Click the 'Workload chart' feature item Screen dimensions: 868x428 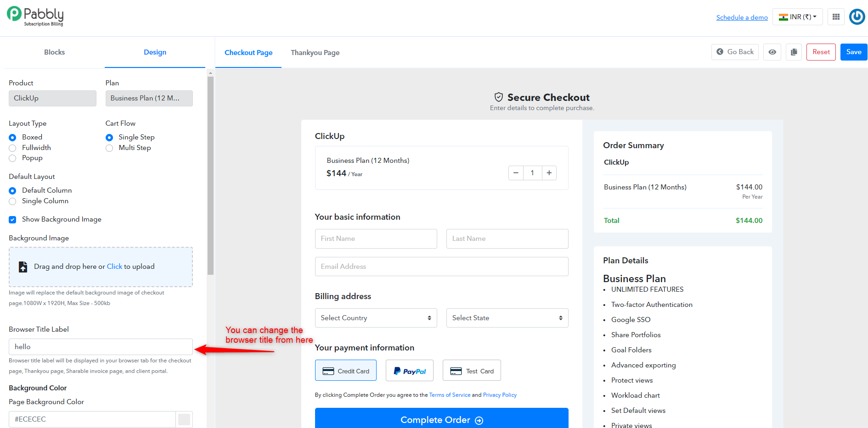pyautogui.click(x=635, y=395)
